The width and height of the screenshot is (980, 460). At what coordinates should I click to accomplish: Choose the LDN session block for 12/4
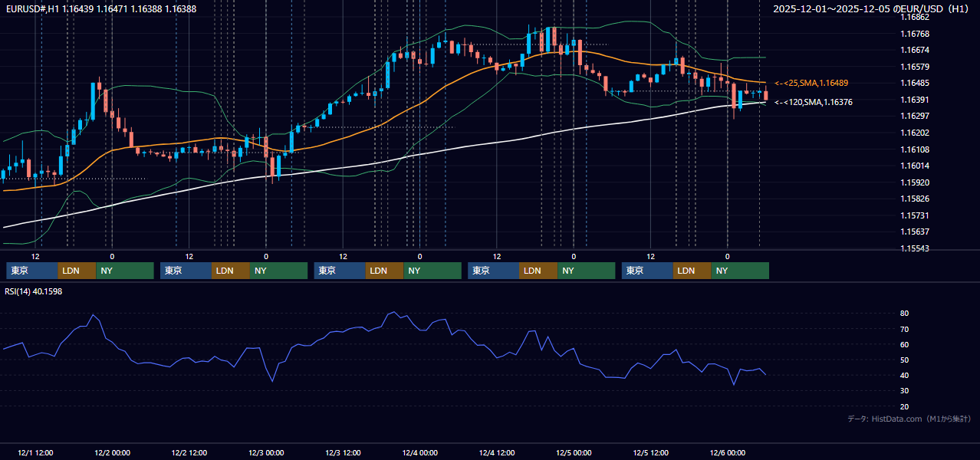coord(538,271)
